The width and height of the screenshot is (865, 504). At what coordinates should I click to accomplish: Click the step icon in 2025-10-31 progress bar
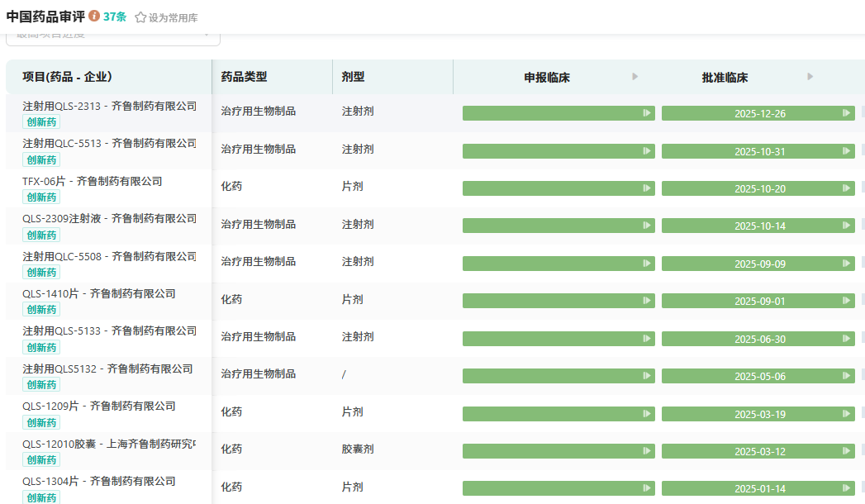pos(846,151)
